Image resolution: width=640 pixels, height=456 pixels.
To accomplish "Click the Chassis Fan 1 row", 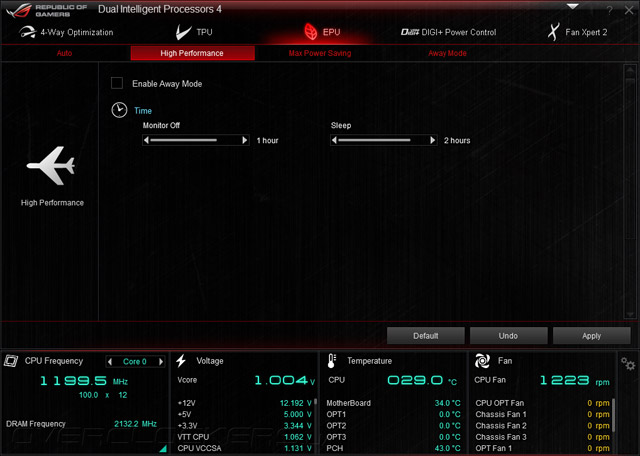I will 542,414.
